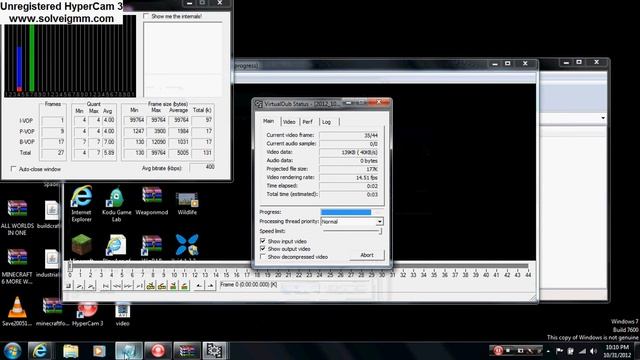Click Video rendering rate value 14.51 fps

349,178
